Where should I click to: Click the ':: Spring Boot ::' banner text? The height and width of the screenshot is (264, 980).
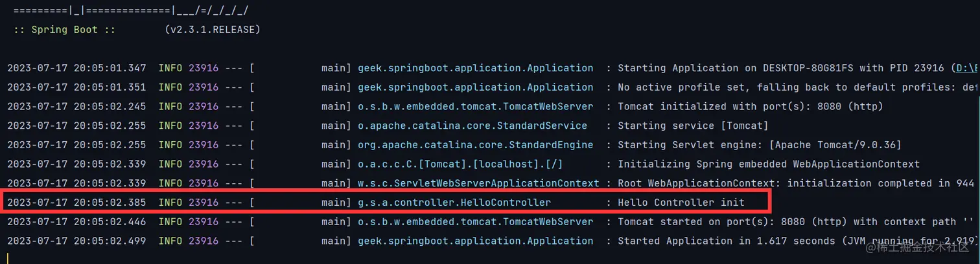click(64, 30)
